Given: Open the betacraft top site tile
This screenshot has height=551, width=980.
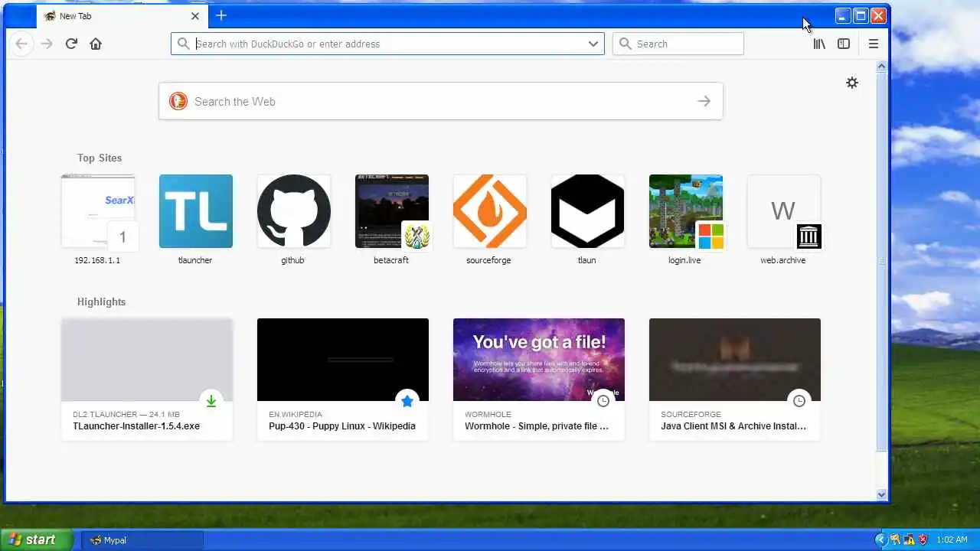Looking at the screenshot, I should pos(392,220).
